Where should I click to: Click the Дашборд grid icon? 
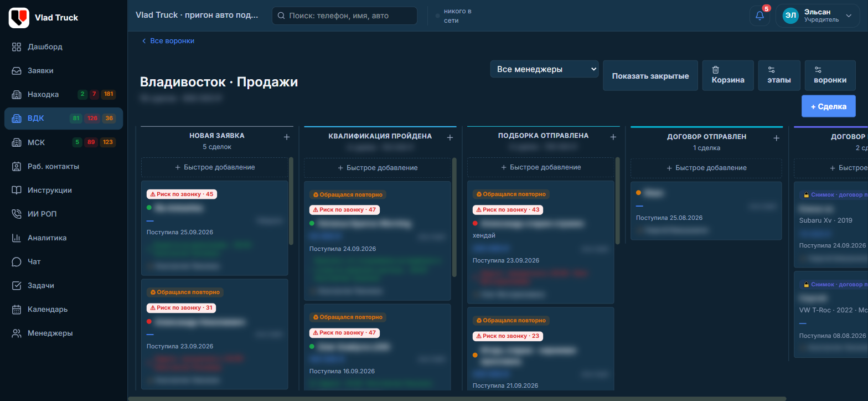click(17, 47)
